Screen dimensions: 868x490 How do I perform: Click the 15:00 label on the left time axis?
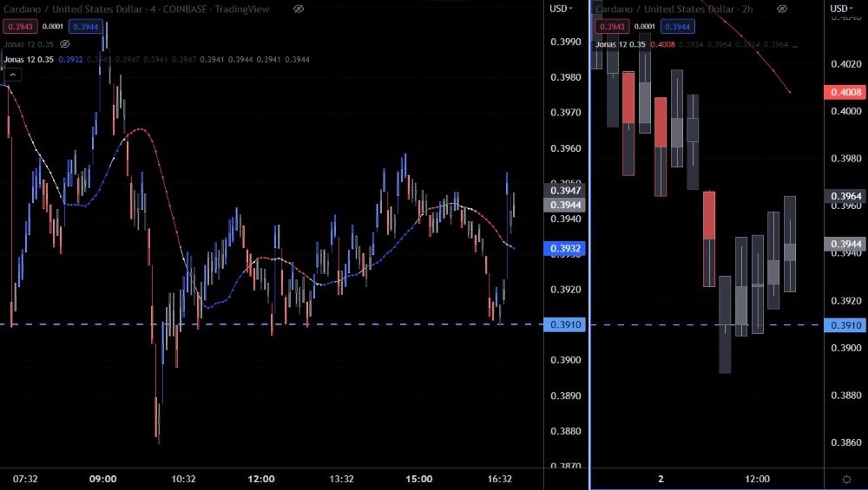(x=418, y=479)
